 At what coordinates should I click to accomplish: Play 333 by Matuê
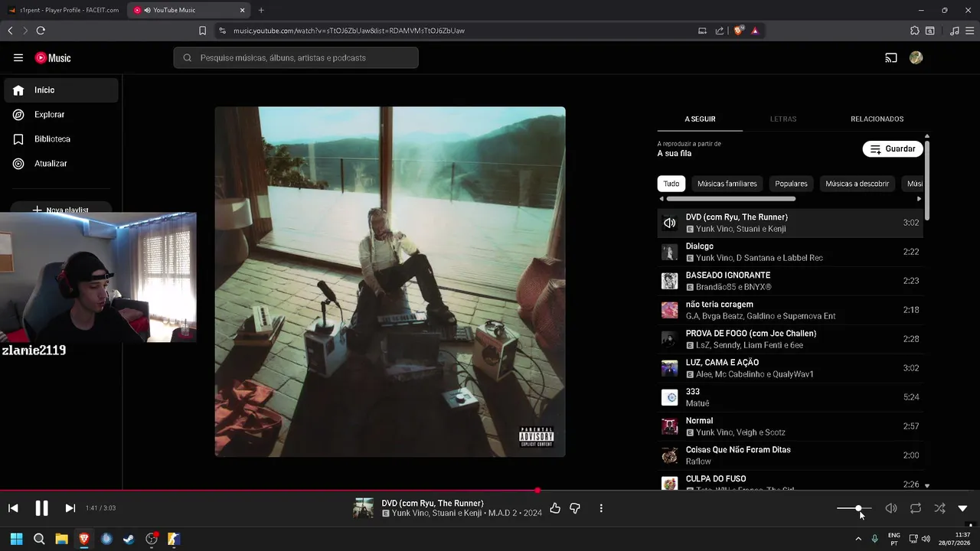click(790, 397)
